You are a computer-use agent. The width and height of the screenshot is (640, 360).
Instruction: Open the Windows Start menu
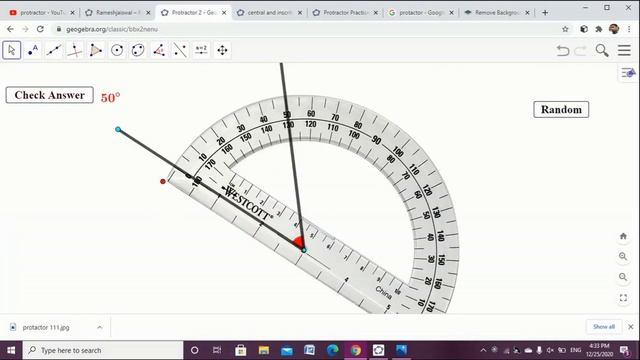tap(11, 350)
